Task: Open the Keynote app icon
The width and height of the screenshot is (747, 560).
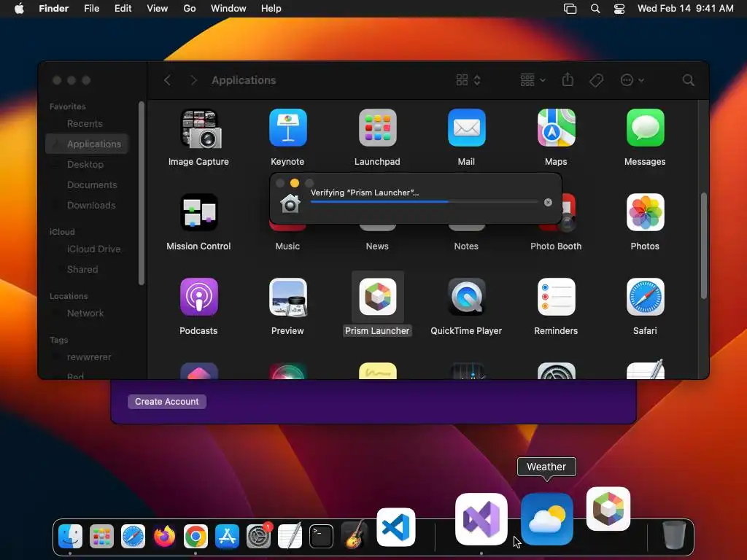Action: tap(287, 128)
